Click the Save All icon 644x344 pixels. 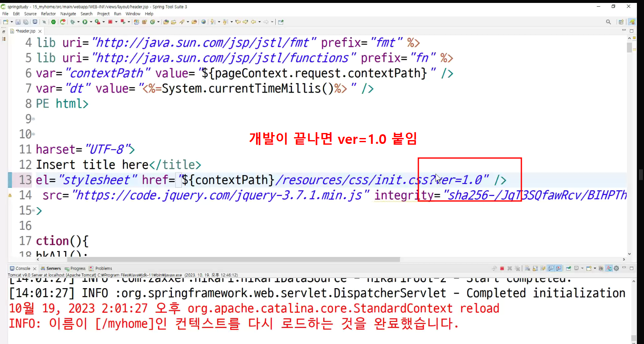coord(25,22)
